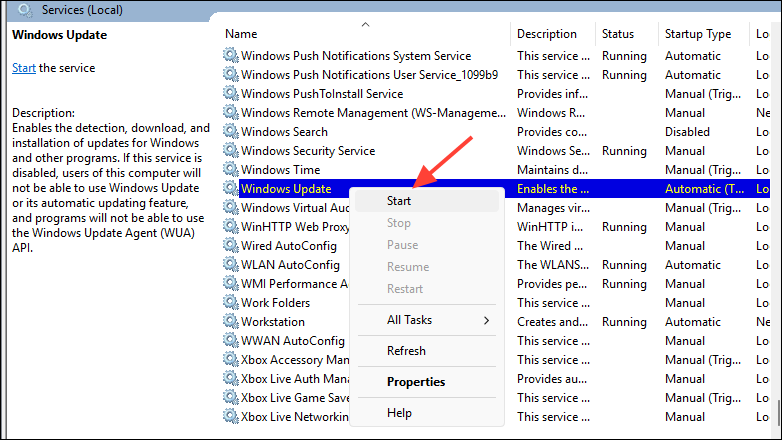Click gear icon of Windows Update row
The height and width of the screenshot is (440, 782).
pos(230,188)
